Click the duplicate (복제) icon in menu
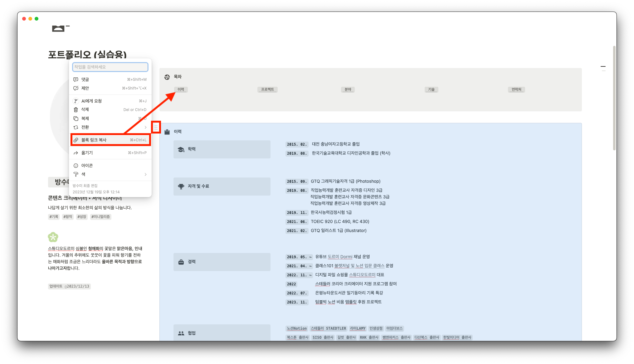634x364 pixels. point(76,119)
